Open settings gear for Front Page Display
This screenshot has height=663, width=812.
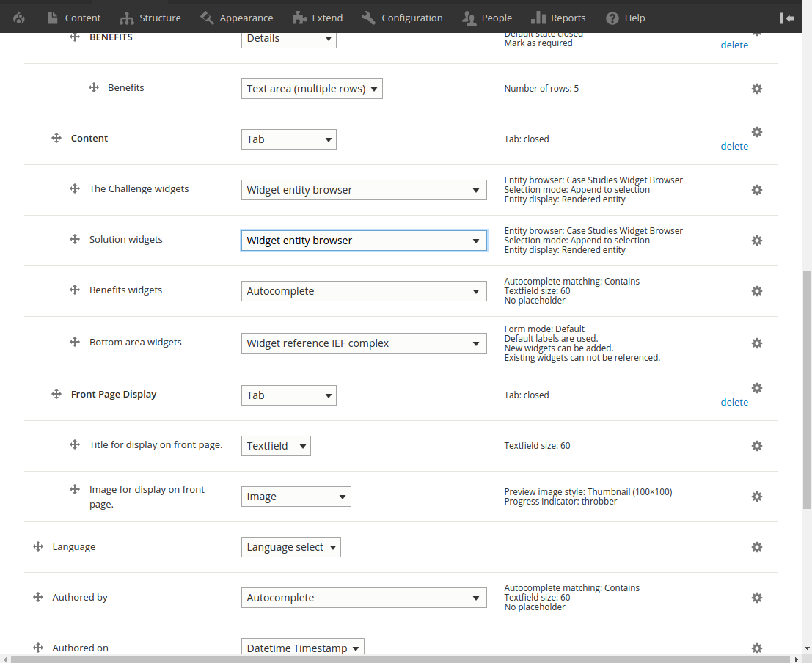756,388
